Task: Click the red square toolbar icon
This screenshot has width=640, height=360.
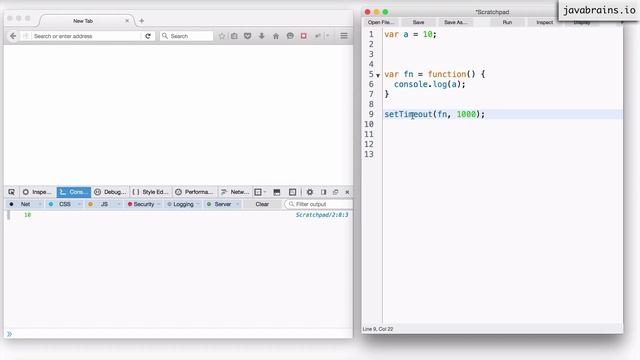Action: (x=304, y=36)
